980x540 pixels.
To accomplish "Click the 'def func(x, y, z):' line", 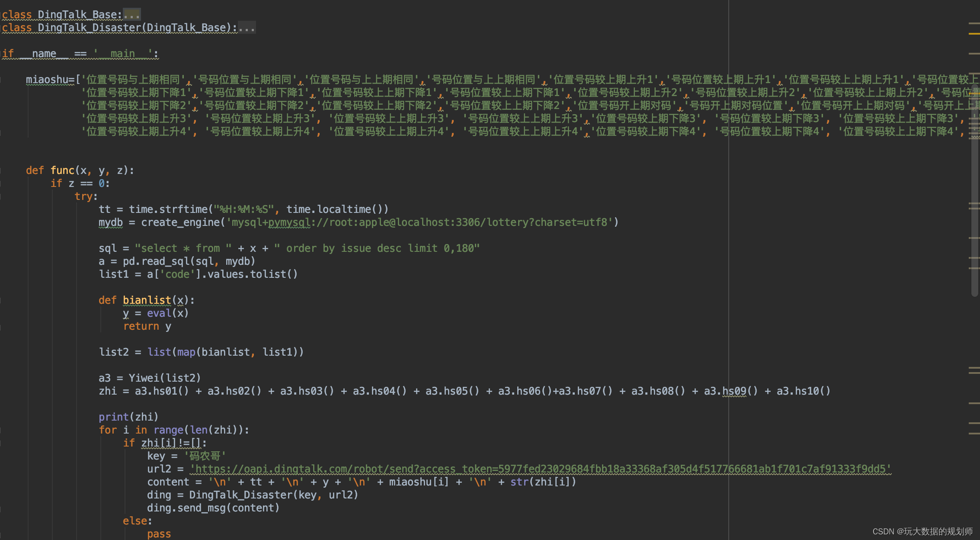I will click(x=80, y=170).
